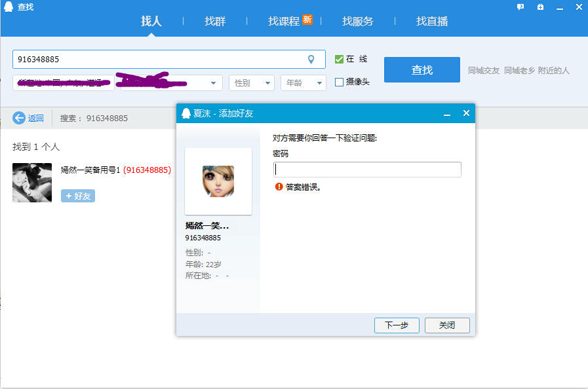Viewport: 588px width, 389px height.
Task: Click the red error icon beside 答案错误
Action: point(279,187)
